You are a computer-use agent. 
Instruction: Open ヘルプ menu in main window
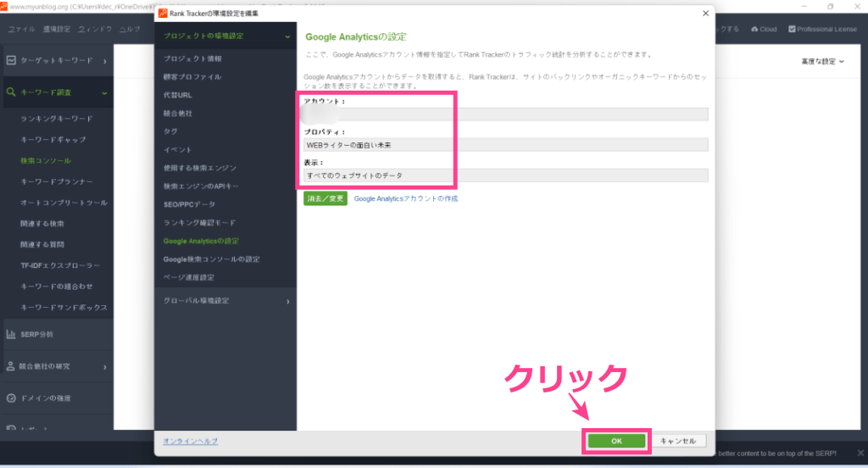pyautogui.click(x=130, y=29)
